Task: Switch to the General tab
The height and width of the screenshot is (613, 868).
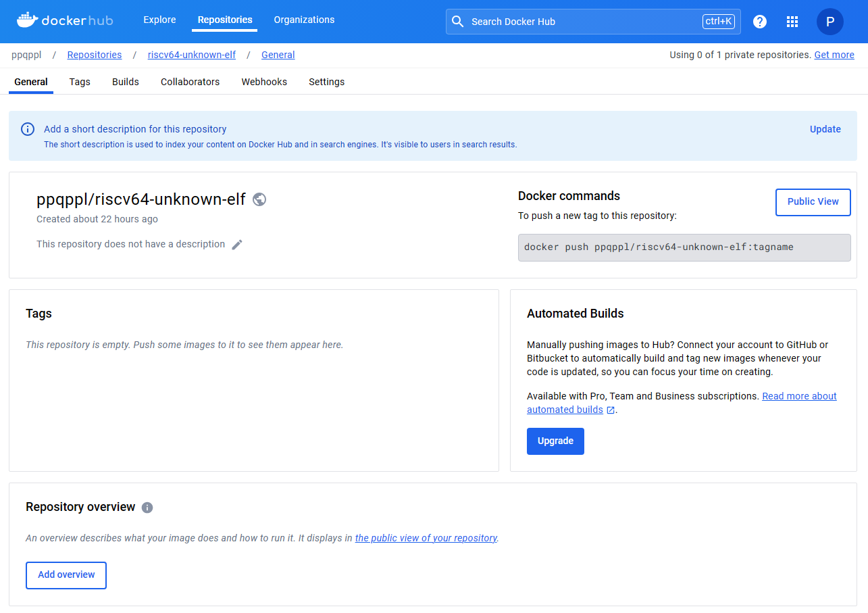Action: (x=31, y=82)
